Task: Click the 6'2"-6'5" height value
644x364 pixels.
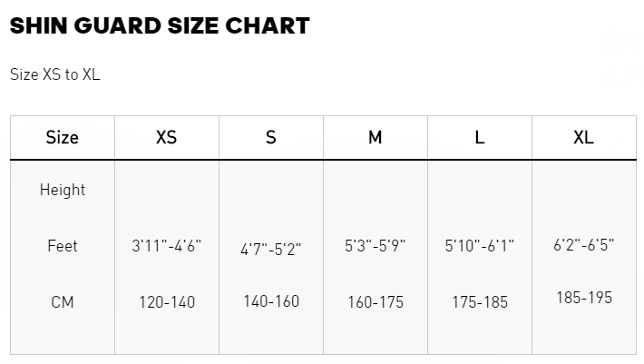Action: tap(583, 245)
